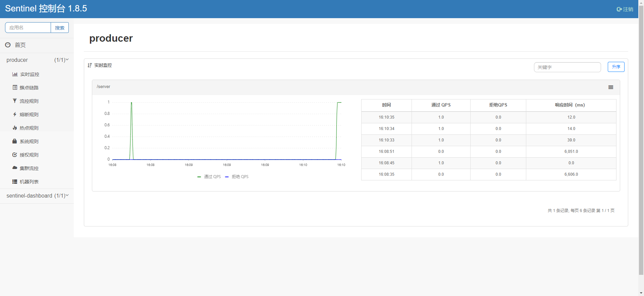This screenshot has width=644, height=296.
Task: Click the /server resource name
Action: coord(103,87)
